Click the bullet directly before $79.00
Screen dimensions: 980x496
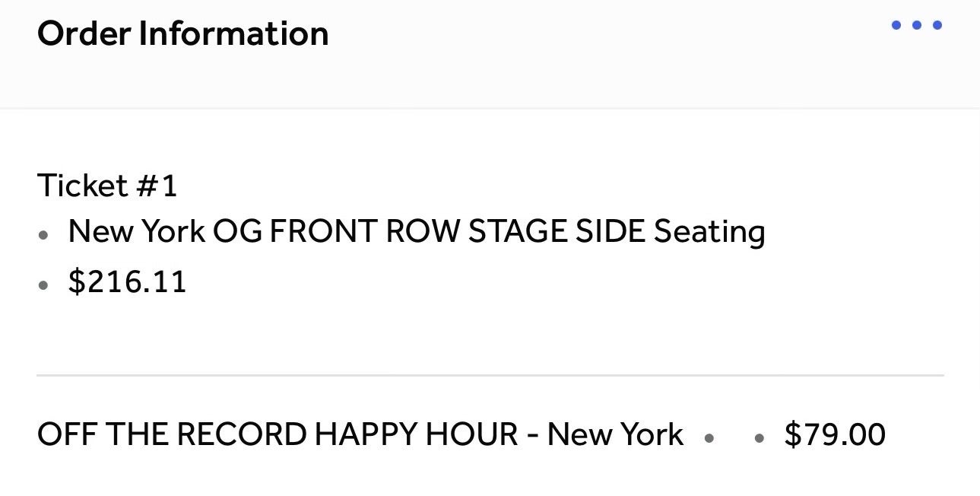[x=759, y=438]
